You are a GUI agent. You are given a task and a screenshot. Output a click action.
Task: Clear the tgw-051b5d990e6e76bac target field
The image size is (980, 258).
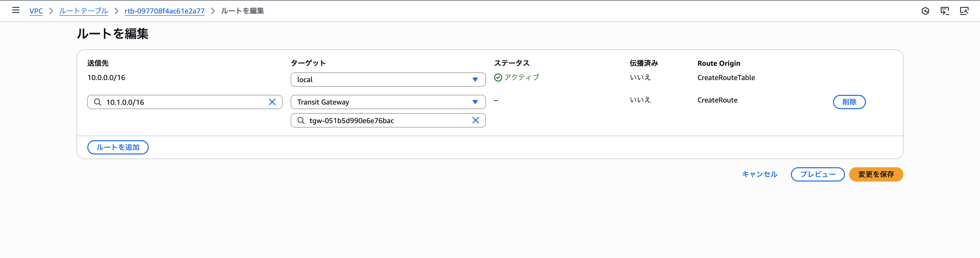[475, 120]
